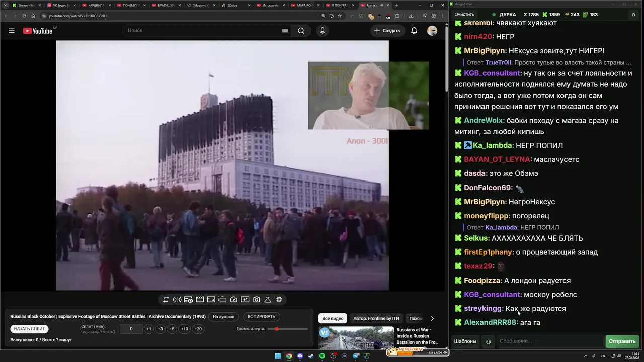Screen dimensions: 644x362
Task: Start voice search with the microphone
Action: [x=323, y=31]
